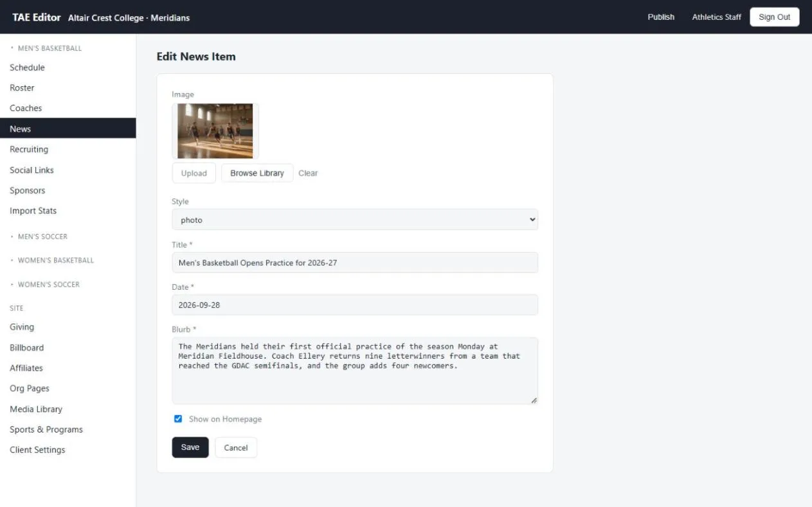Viewport: 812px width, 507px height.
Task: Click the TAE Editor logo text
Action: (x=37, y=17)
